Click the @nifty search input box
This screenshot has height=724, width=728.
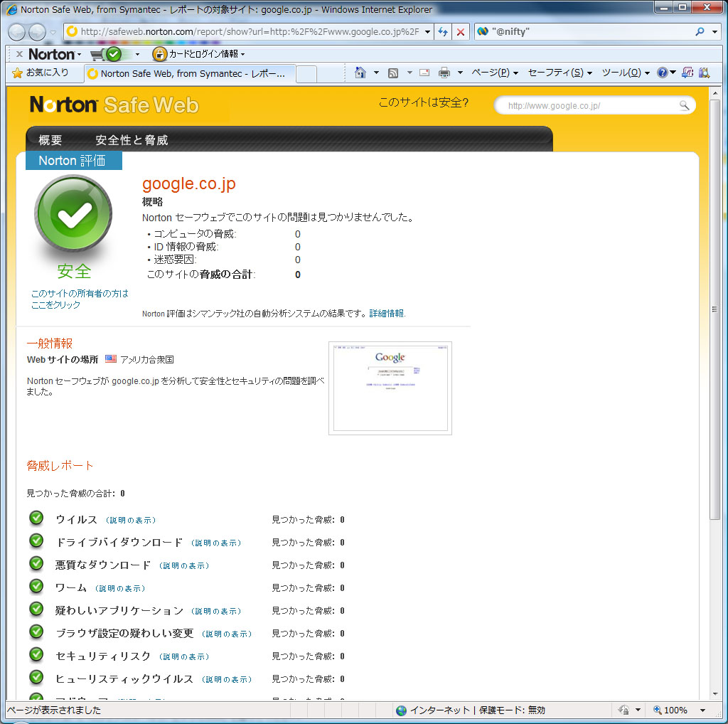[x=591, y=31]
